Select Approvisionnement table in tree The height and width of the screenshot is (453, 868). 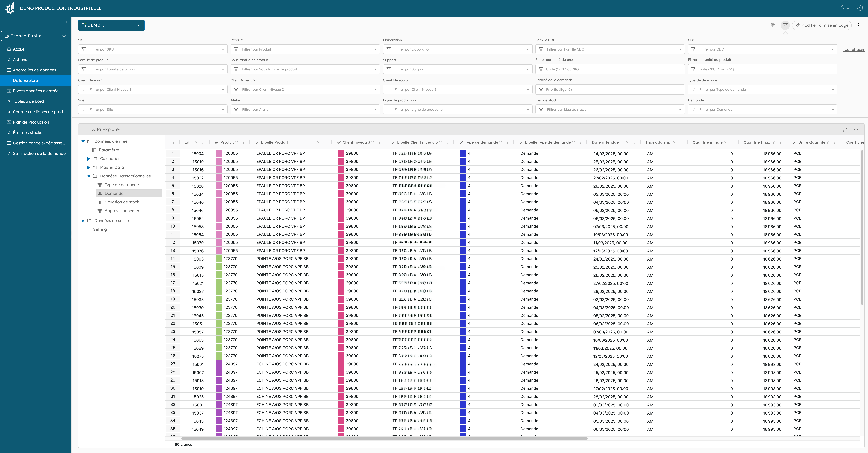123,211
